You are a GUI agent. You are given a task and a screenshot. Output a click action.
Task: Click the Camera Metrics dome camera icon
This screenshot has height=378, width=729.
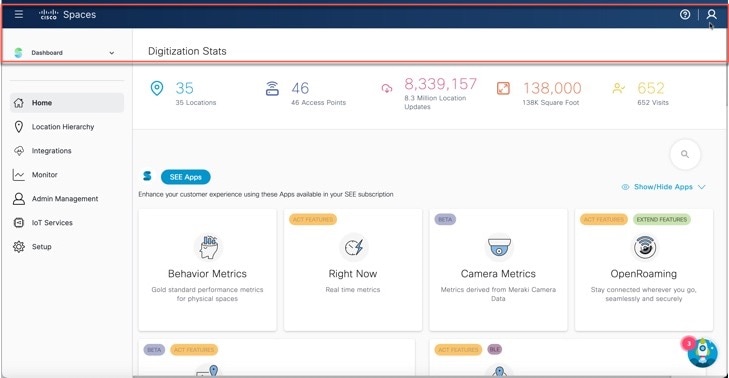point(499,247)
